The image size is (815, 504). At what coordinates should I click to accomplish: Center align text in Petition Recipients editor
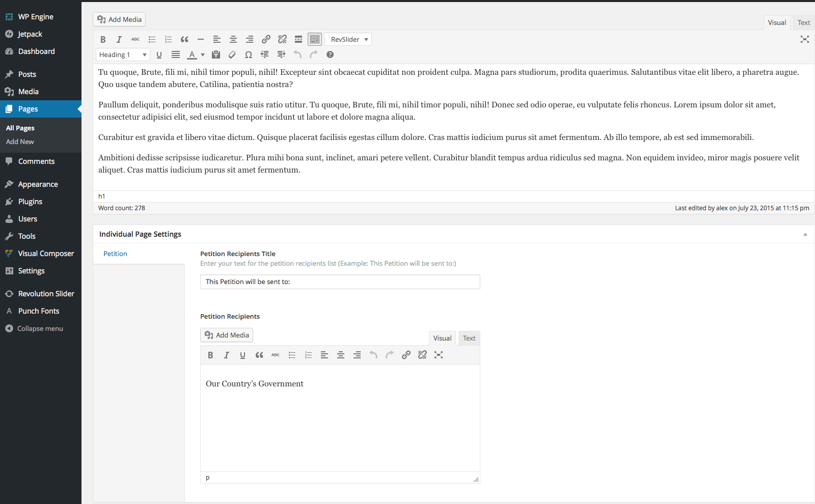point(341,355)
